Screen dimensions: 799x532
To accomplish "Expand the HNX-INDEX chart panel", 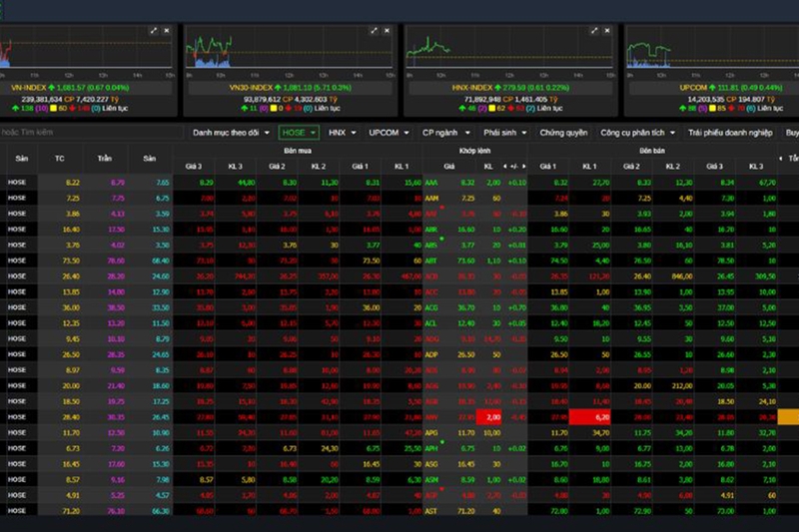I will pos(594,31).
